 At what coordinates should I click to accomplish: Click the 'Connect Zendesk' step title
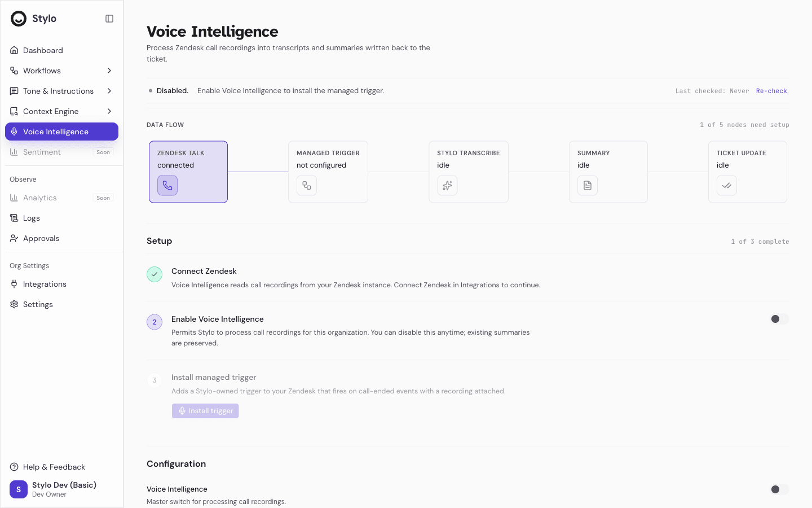click(x=204, y=271)
